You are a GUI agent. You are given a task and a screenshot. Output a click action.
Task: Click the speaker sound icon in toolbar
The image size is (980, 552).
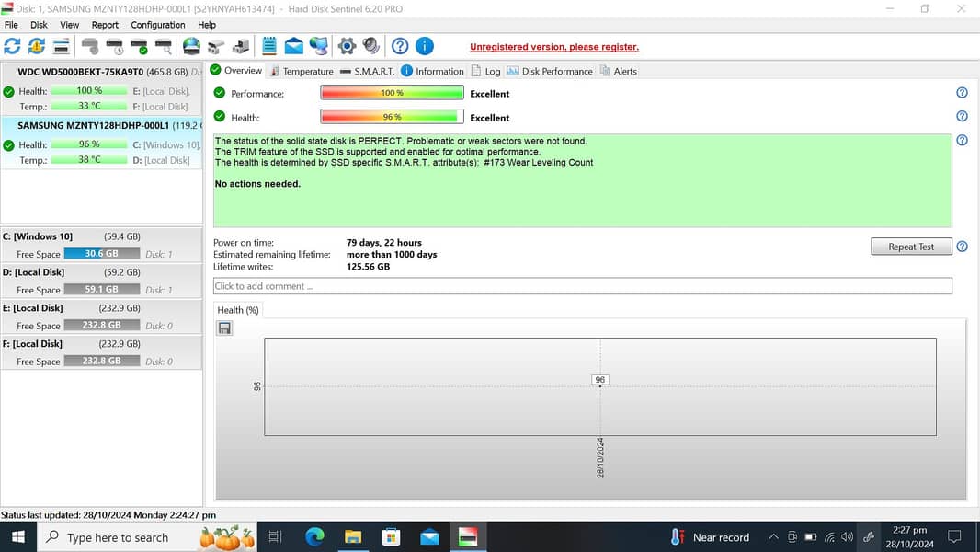(370, 46)
